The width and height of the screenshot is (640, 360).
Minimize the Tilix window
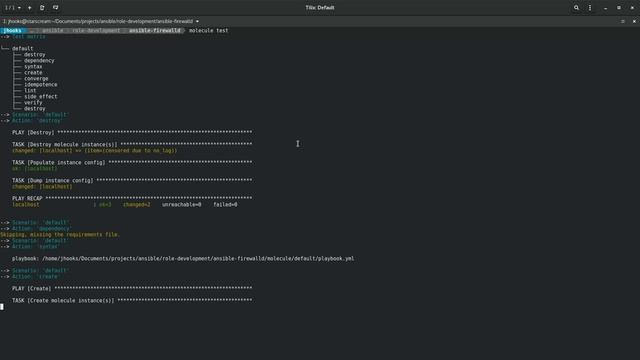[x=605, y=8]
